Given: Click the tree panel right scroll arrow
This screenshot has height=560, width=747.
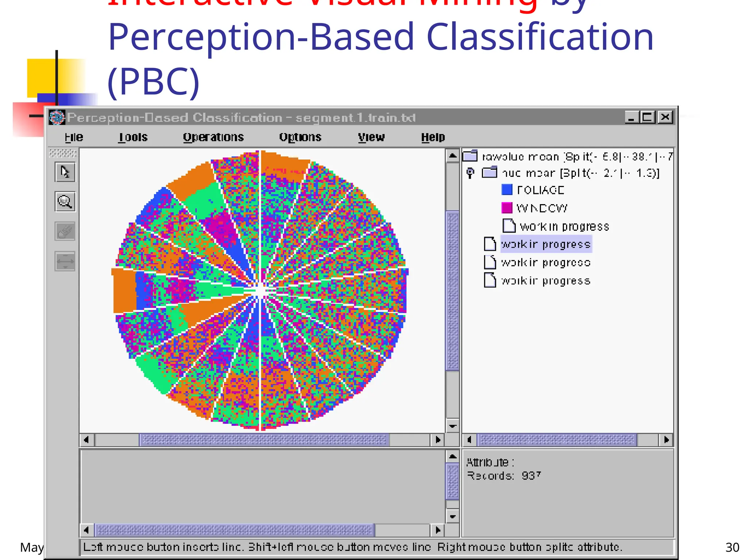Looking at the screenshot, I should pyautogui.click(x=666, y=440).
